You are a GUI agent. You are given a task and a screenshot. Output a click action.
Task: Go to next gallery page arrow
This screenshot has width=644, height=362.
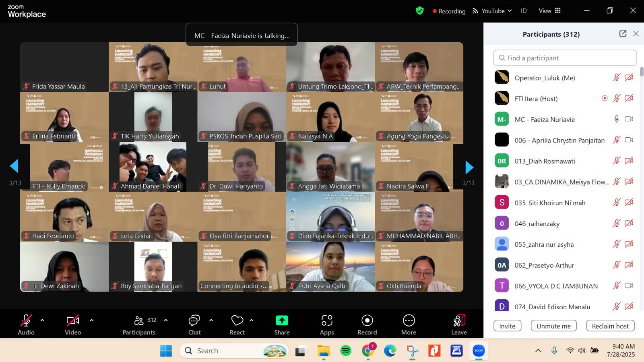tap(469, 167)
